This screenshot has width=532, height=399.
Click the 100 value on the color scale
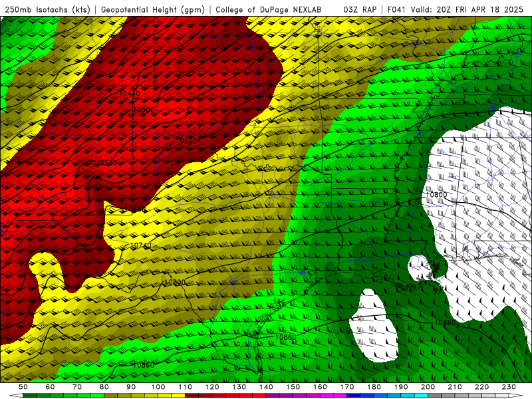click(158, 387)
